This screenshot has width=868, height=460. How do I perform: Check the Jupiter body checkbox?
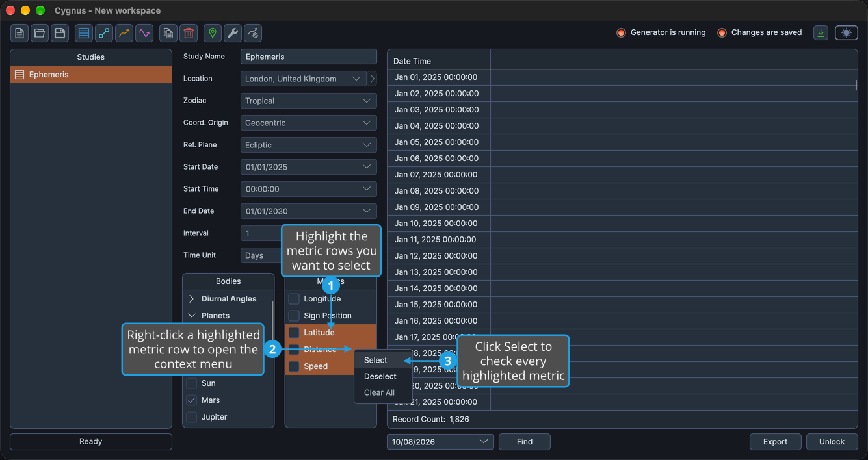pyautogui.click(x=192, y=417)
